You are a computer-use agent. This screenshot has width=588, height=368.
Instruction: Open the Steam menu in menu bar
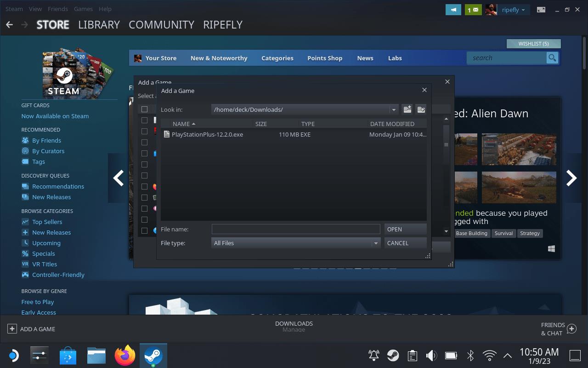click(x=14, y=9)
